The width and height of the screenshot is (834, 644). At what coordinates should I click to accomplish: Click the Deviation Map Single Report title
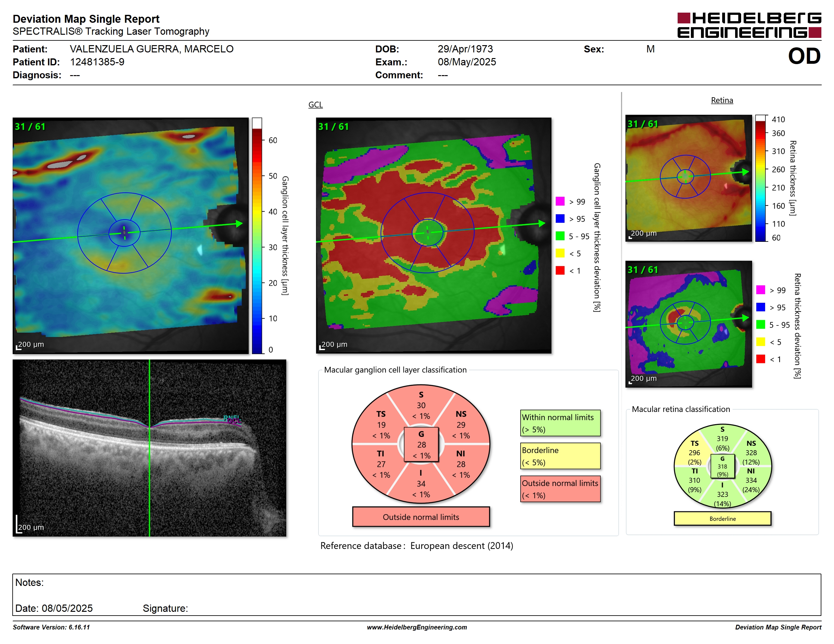coord(86,19)
